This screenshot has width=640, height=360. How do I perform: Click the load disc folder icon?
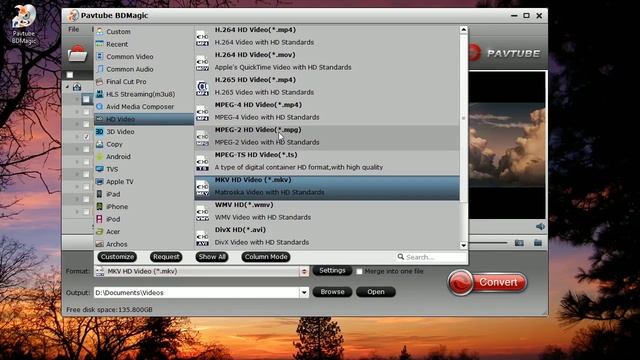(78, 54)
